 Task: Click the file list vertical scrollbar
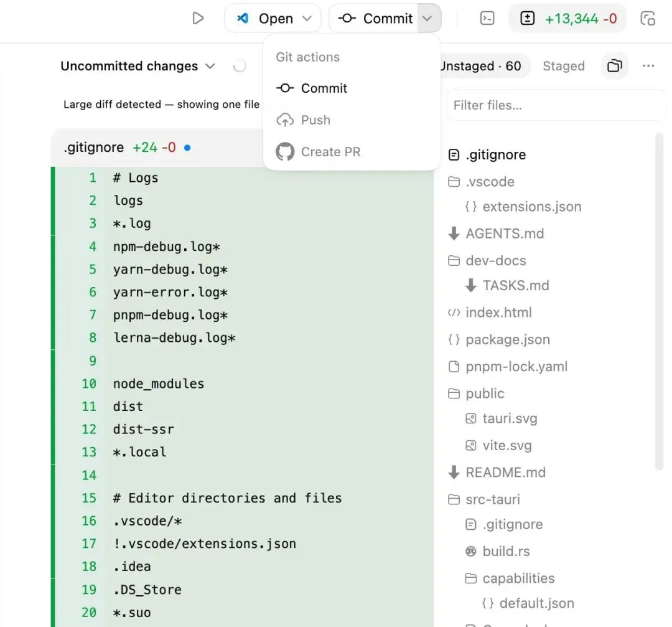[x=658, y=299]
